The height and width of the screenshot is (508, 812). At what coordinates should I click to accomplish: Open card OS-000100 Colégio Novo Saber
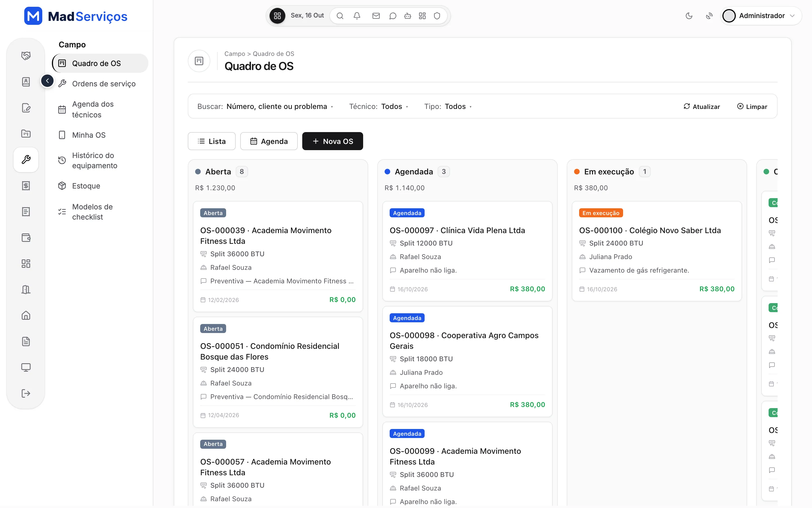[657, 251]
